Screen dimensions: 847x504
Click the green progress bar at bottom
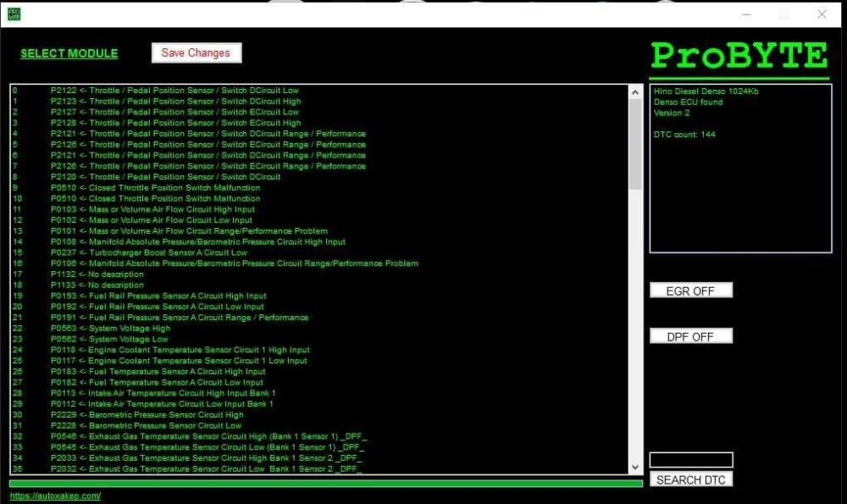(322, 483)
